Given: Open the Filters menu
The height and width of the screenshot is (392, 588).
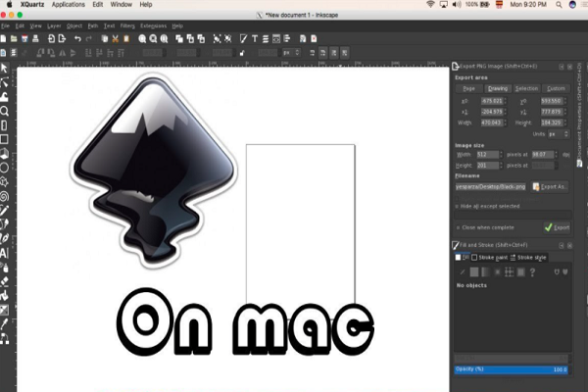Looking at the screenshot, I should [x=127, y=25].
